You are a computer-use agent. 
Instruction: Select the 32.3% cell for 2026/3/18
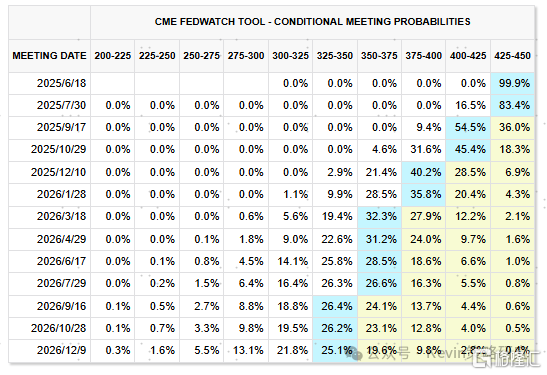pos(379,217)
